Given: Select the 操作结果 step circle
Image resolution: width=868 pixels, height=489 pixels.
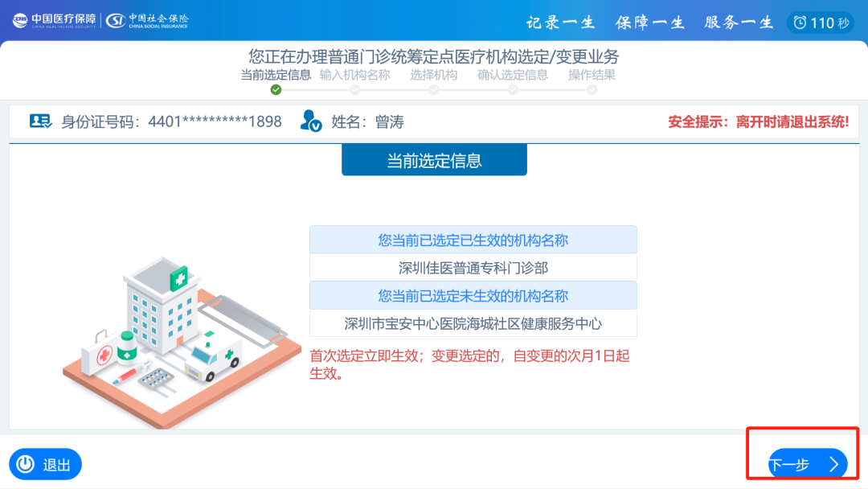Looking at the screenshot, I should tap(593, 88).
